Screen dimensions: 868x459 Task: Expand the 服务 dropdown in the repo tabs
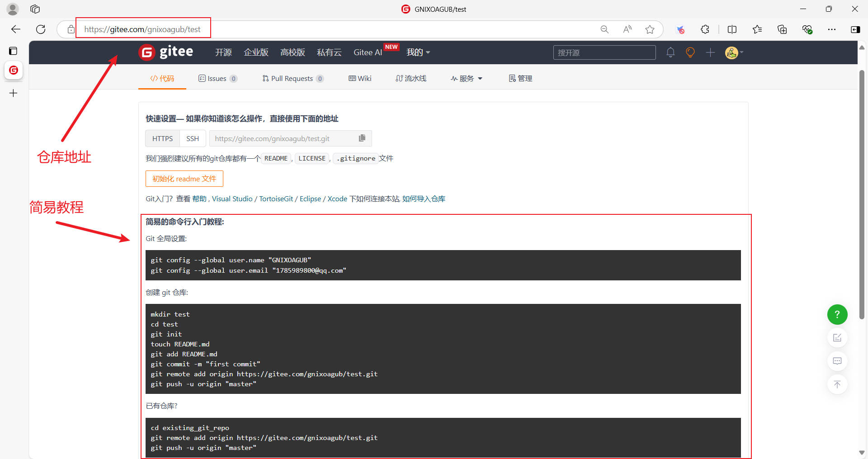[467, 79]
